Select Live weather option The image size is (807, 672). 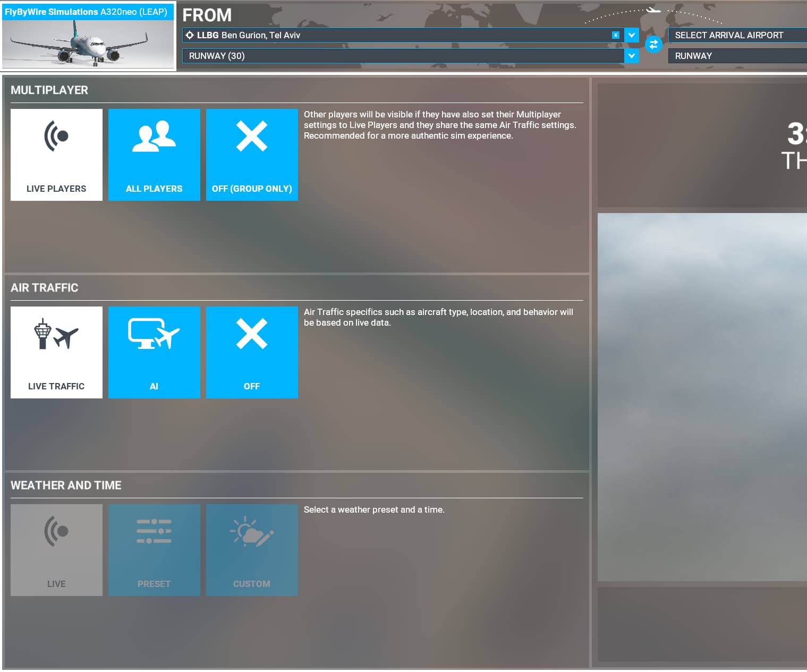tap(56, 550)
